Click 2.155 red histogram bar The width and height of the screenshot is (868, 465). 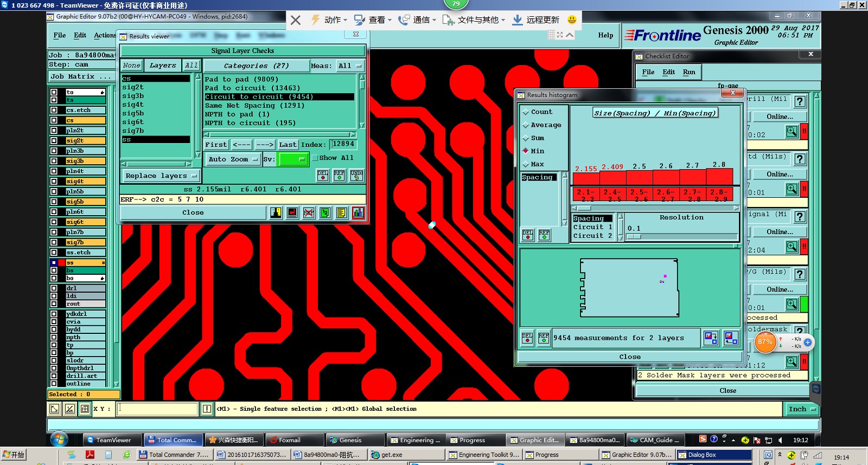point(586,178)
